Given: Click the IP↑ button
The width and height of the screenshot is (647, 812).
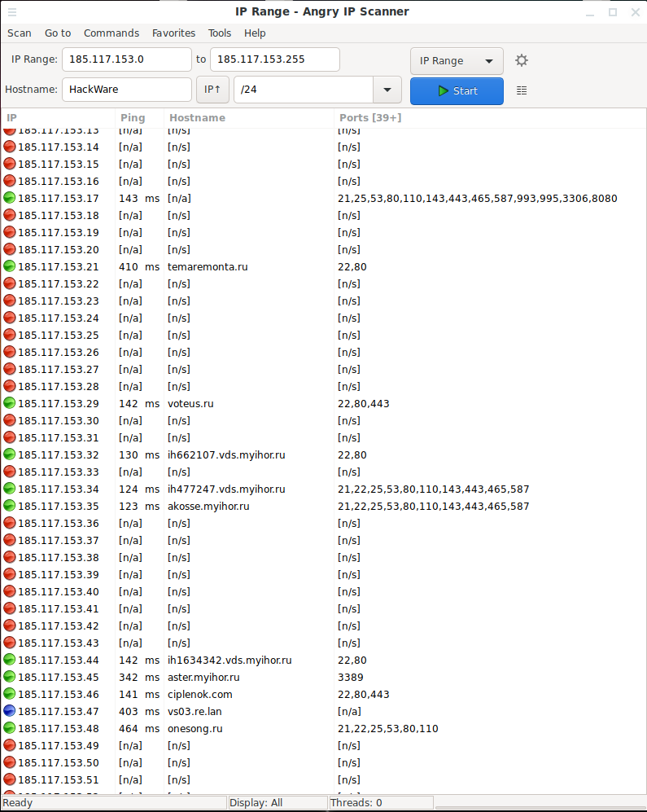Looking at the screenshot, I should (212, 90).
